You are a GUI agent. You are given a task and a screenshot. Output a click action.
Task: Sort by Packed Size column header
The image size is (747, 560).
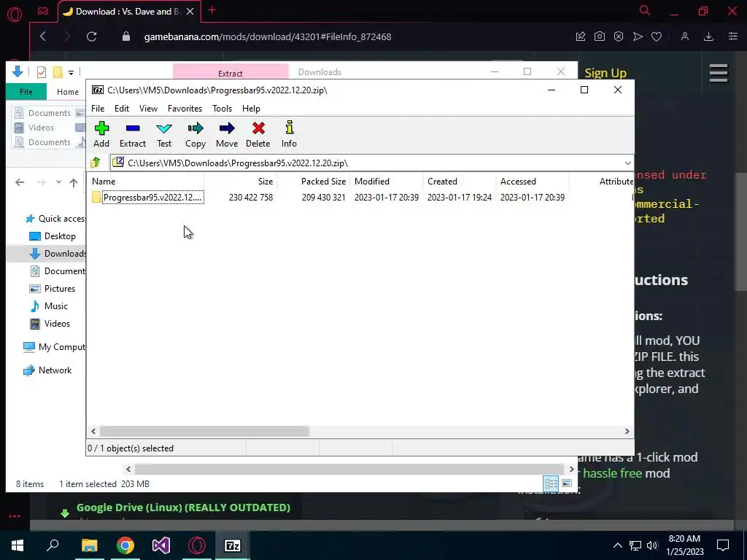(x=314, y=182)
